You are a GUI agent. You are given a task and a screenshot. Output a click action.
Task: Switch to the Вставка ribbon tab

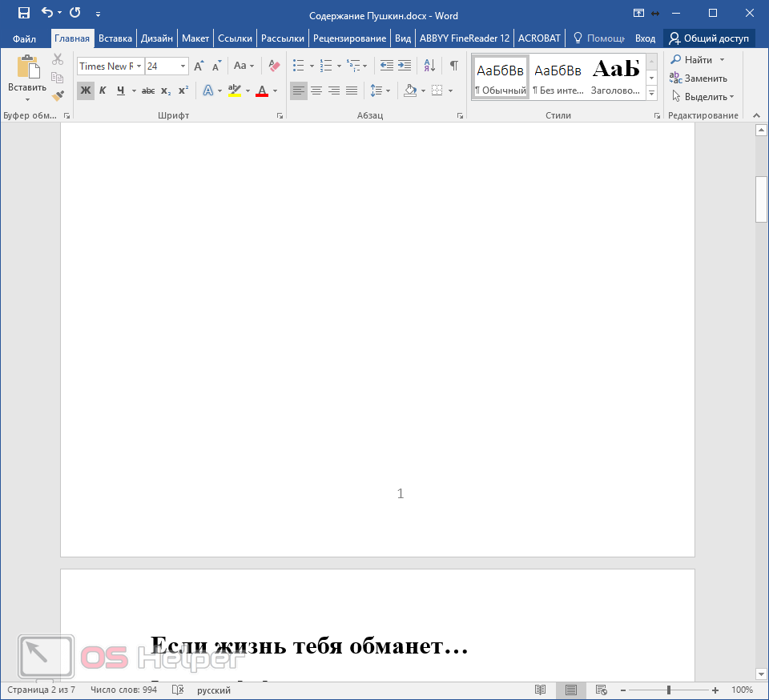pos(115,38)
